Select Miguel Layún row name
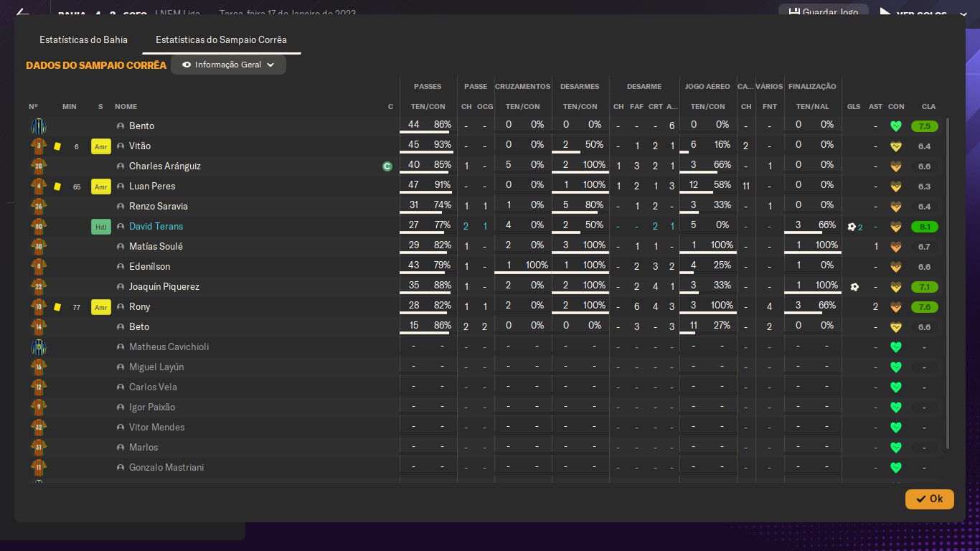 pos(156,367)
